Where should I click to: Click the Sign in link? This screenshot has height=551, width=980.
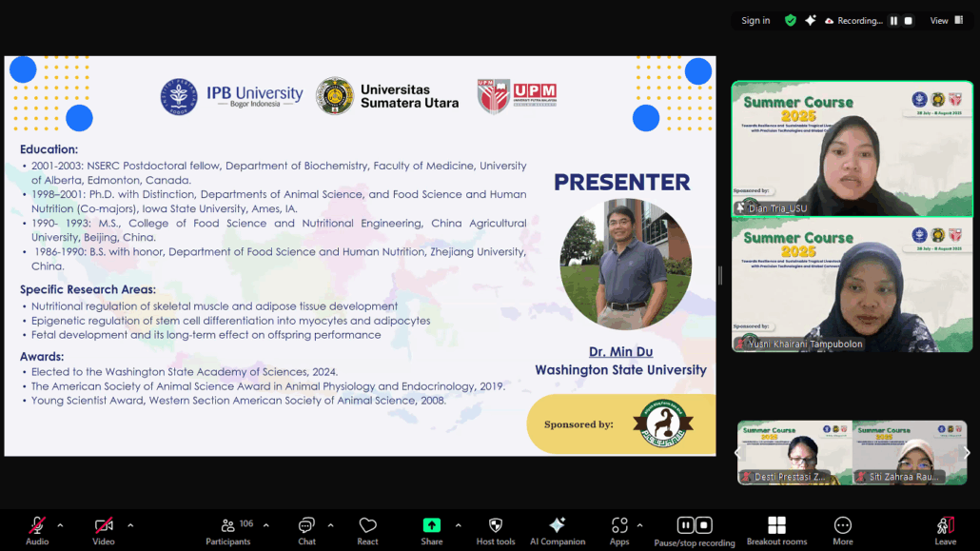tap(755, 21)
